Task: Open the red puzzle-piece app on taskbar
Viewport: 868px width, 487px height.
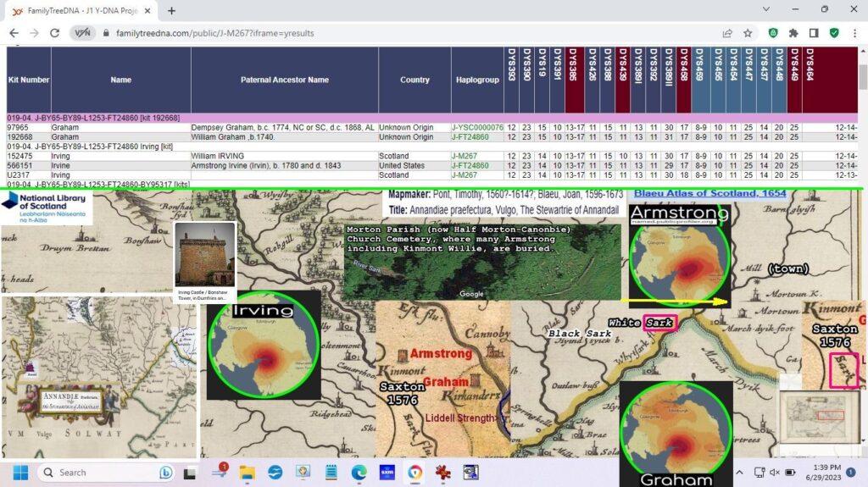Action: [442, 473]
